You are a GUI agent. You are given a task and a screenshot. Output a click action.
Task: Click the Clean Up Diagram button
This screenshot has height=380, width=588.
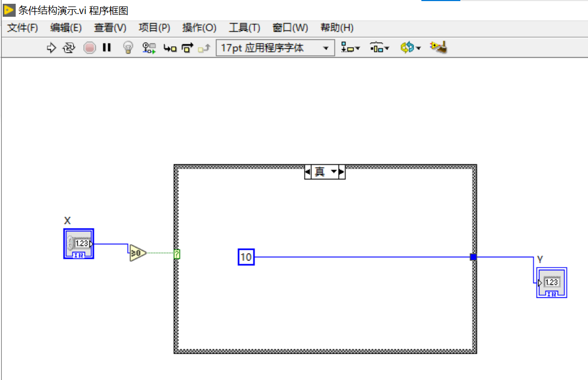(438, 48)
